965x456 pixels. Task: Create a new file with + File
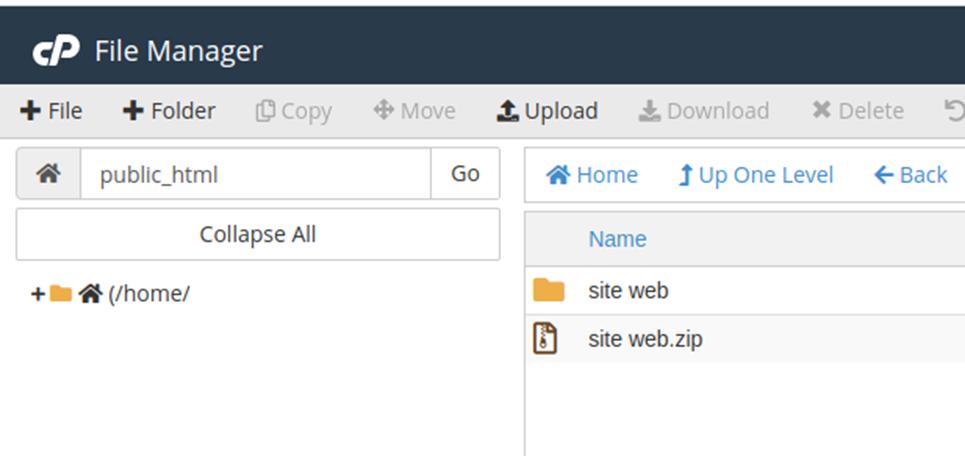point(51,111)
